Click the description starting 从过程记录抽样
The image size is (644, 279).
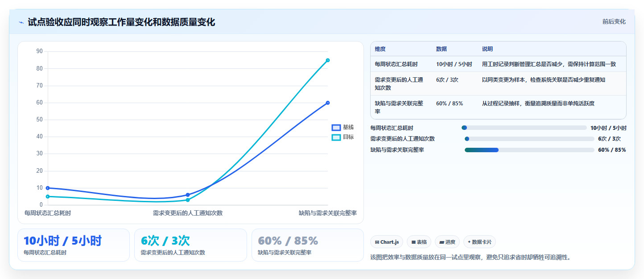538,103
